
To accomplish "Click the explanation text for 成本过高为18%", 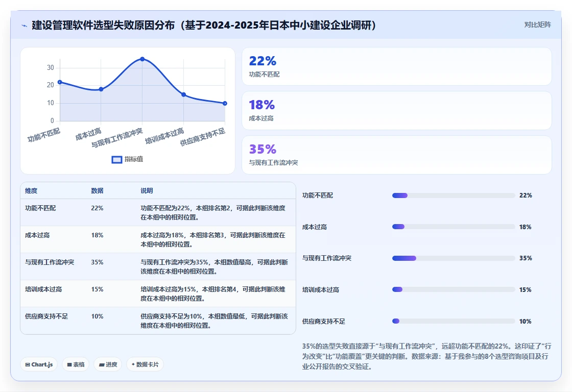I will click(213, 239).
